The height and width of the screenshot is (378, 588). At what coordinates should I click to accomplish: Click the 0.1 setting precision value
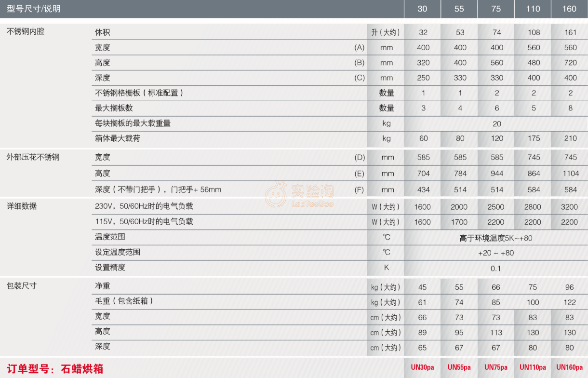pyautogui.click(x=496, y=269)
